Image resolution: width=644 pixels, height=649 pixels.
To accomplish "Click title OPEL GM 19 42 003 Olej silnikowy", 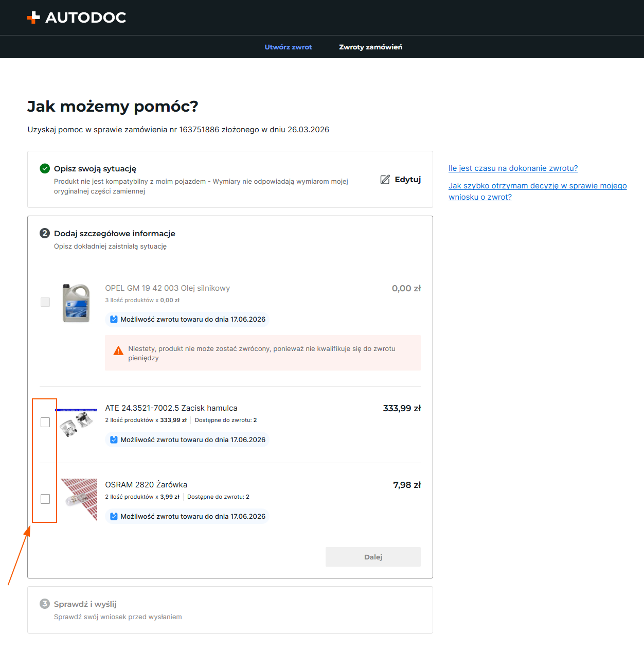I will tap(168, 288).
